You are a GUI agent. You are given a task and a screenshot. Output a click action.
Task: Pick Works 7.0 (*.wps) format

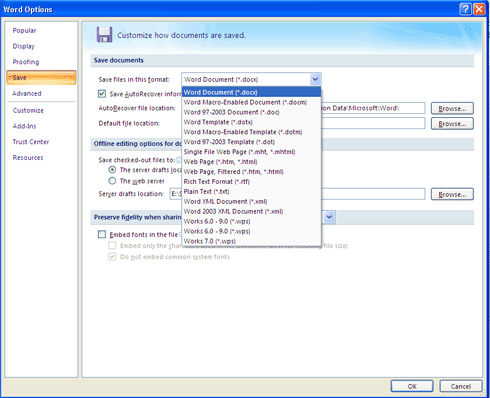(x=252, y=241)
